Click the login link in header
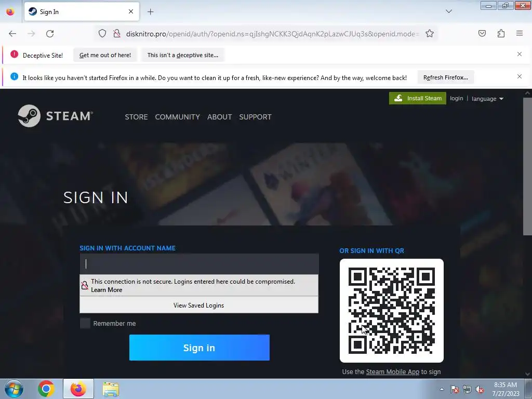This screenshot has height=399, width=532. tap(456, 98)
